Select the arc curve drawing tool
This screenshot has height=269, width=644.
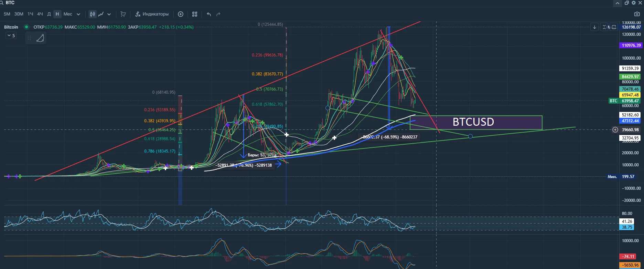(x=40, y=38)
